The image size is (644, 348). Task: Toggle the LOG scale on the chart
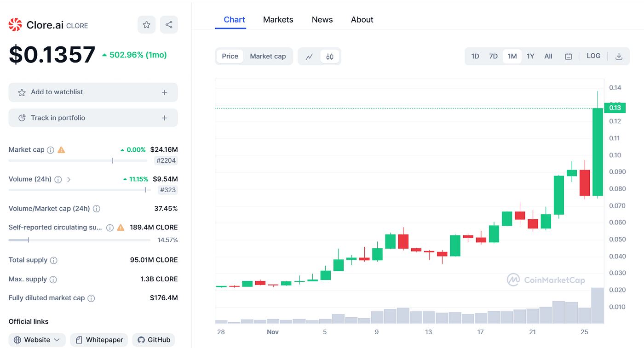point(593,56)
